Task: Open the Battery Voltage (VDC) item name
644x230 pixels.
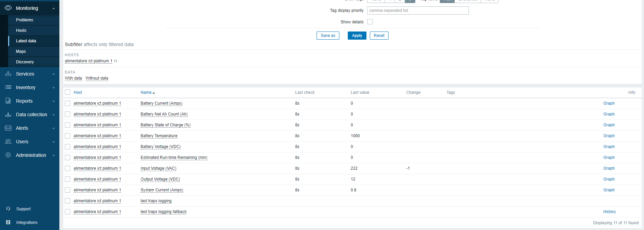Action: point(160,147)
